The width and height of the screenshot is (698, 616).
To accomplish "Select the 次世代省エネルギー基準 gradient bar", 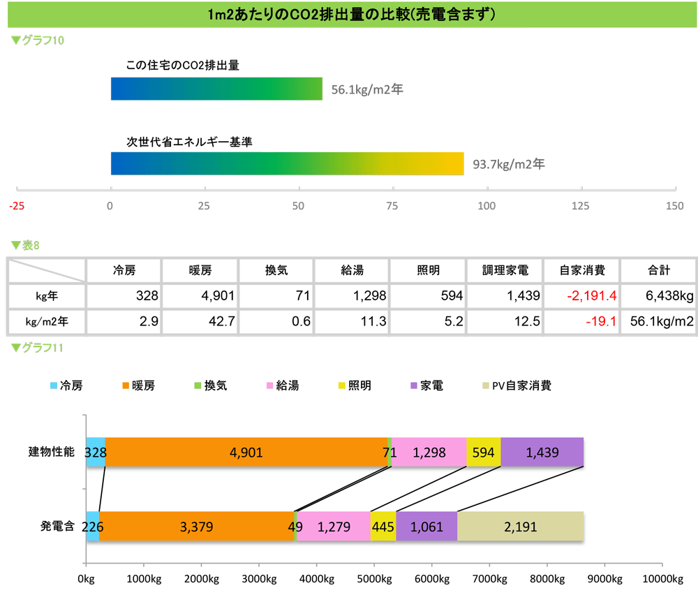I will (287, 163).
